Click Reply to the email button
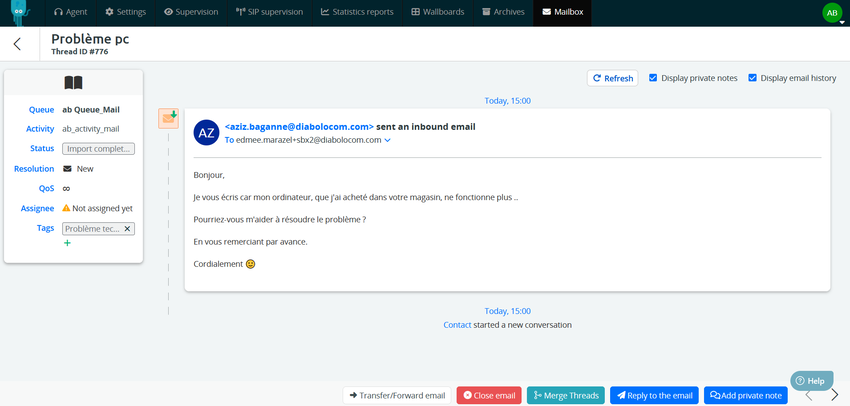 654,395
